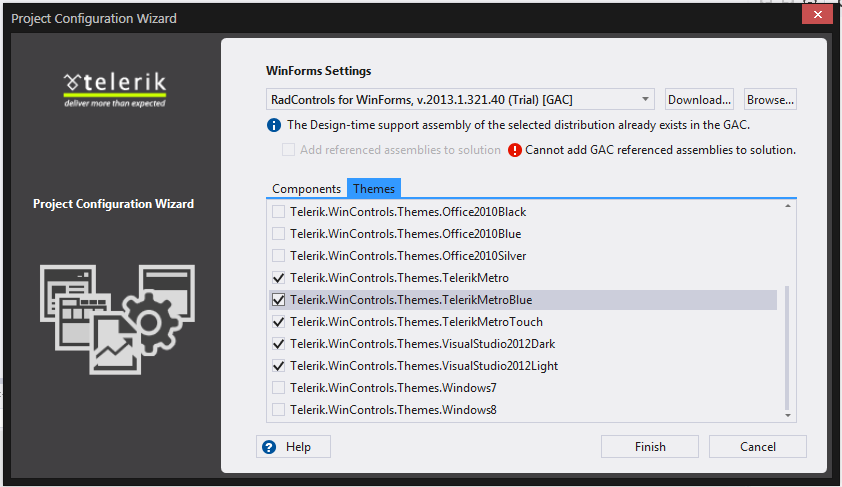The height and width of the screenshot is (487, 842).
Task: Open Help with the Help button label
Action: click(x=298, y=447)
